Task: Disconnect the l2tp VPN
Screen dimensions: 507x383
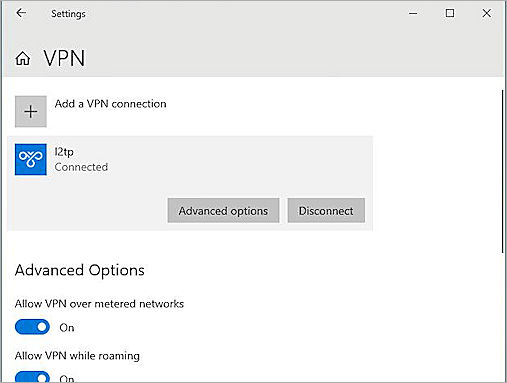Action: point(326,211)
